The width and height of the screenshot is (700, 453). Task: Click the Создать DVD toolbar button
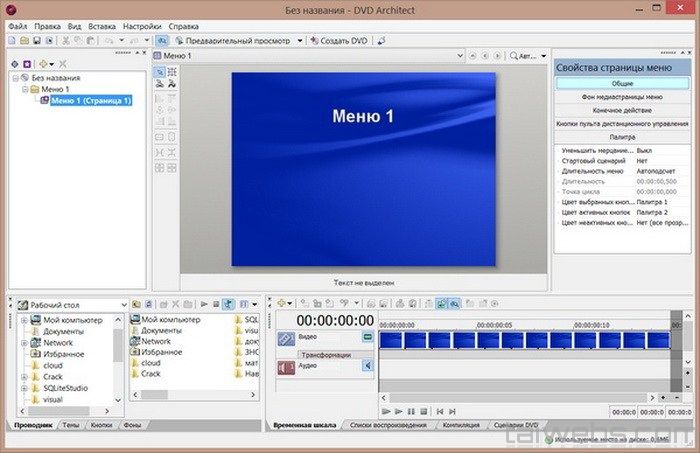click(339, 40)
